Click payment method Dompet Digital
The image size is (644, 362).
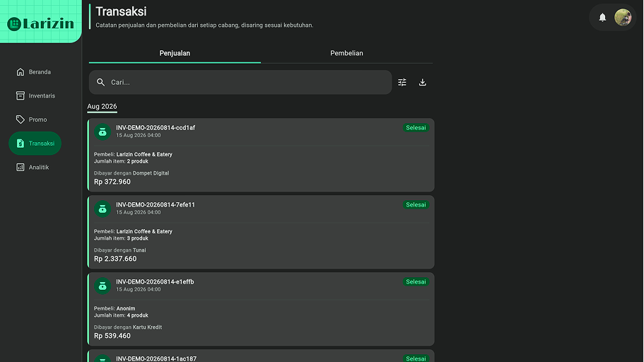coord(151,173)
